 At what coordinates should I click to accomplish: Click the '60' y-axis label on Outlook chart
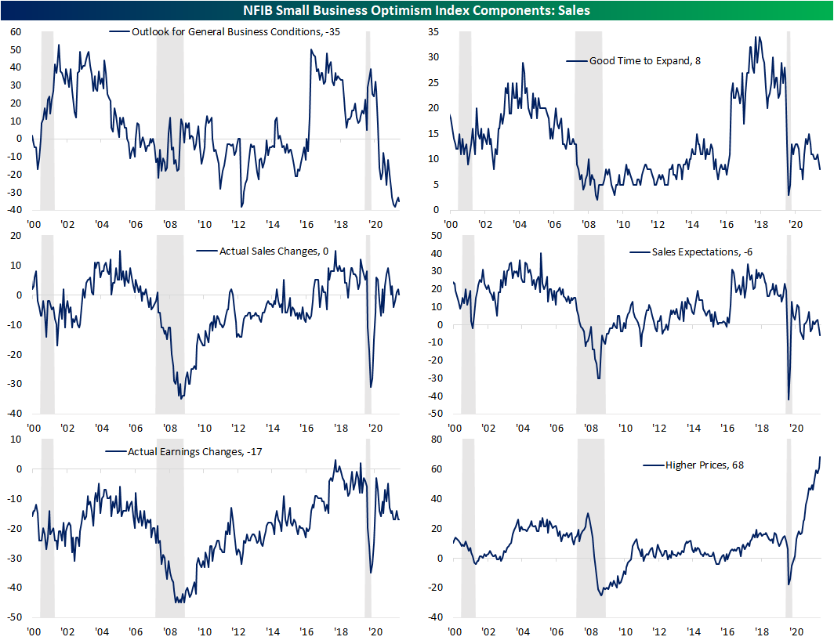coord(15,31)
